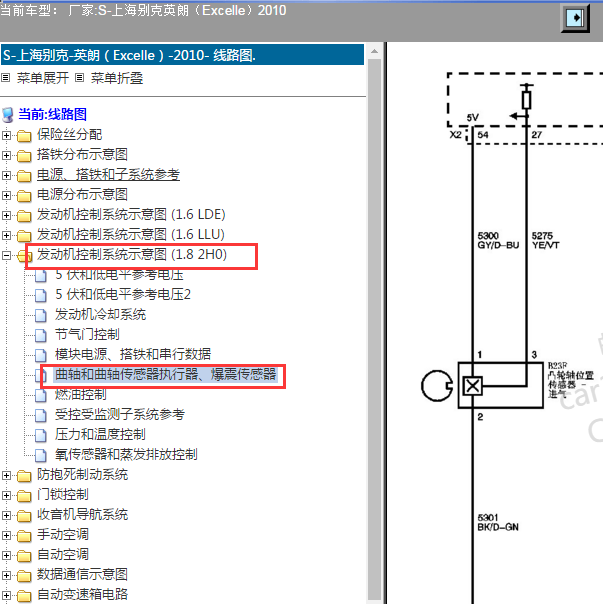The width and height of the screenshot is (603, 604).
Task: Select the 电源、搭铁和子系统参考 tree label
Action: click(x=108, y=174)
